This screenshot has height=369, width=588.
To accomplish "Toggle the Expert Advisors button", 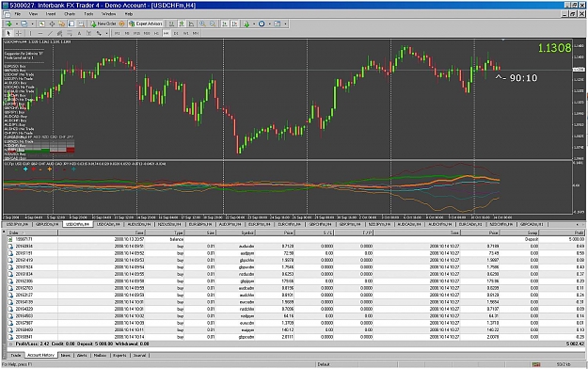I will (x=146, y=24).
